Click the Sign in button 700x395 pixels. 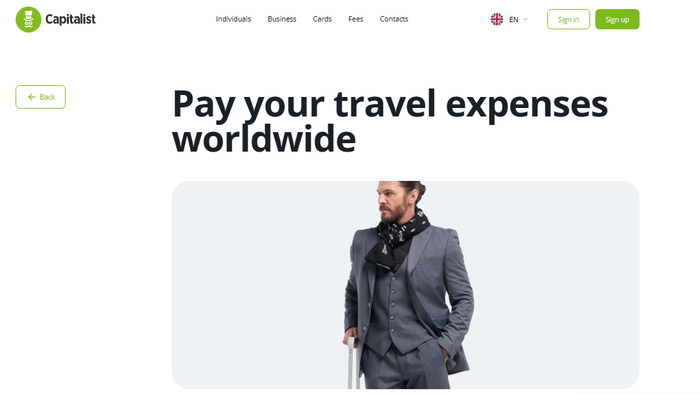click(x=568, y=19)
